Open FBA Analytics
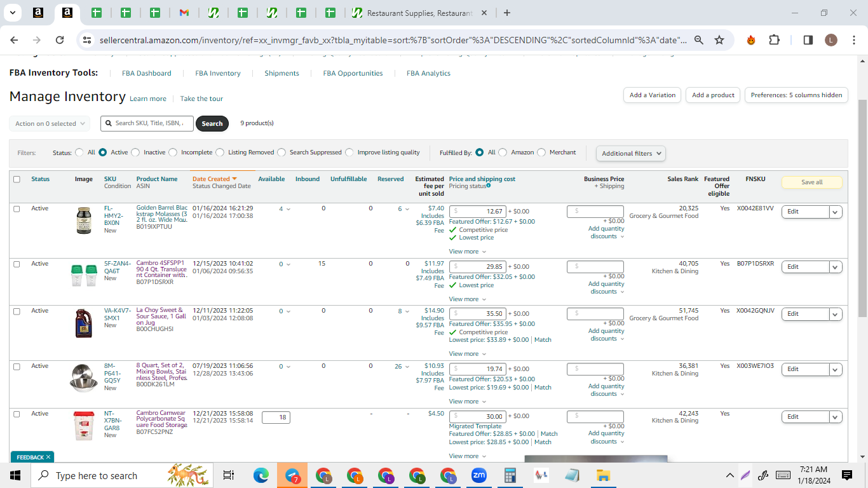The image size is (868, 488). coord(428,74)
